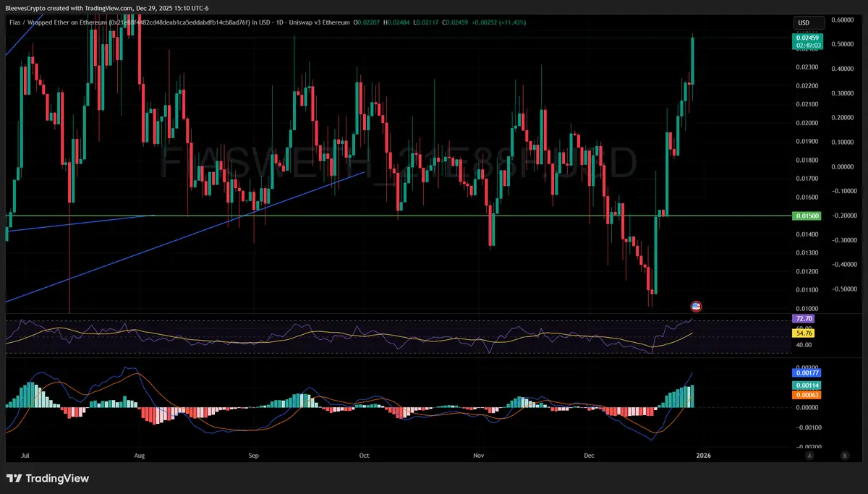Click the countdown timer 02:49:03
The width and height of the screenshot is (868, 494).
point(807,45)
